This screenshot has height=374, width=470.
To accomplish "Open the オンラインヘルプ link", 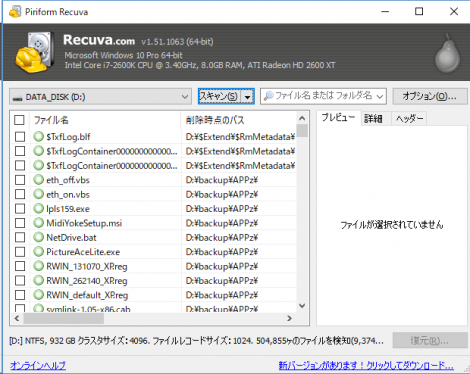I will 38,365.
